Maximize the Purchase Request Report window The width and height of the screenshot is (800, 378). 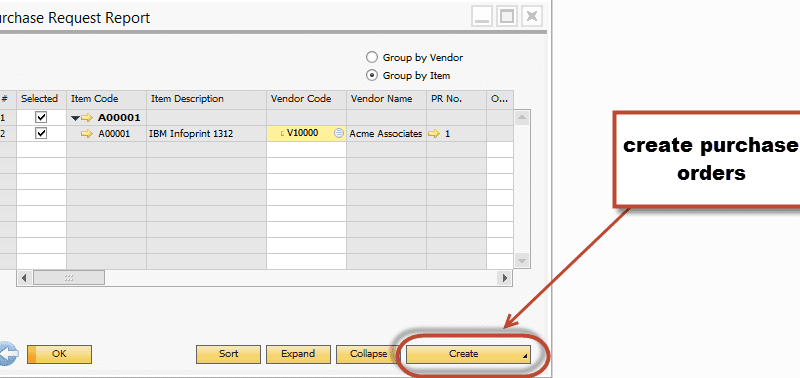[507, 16]
